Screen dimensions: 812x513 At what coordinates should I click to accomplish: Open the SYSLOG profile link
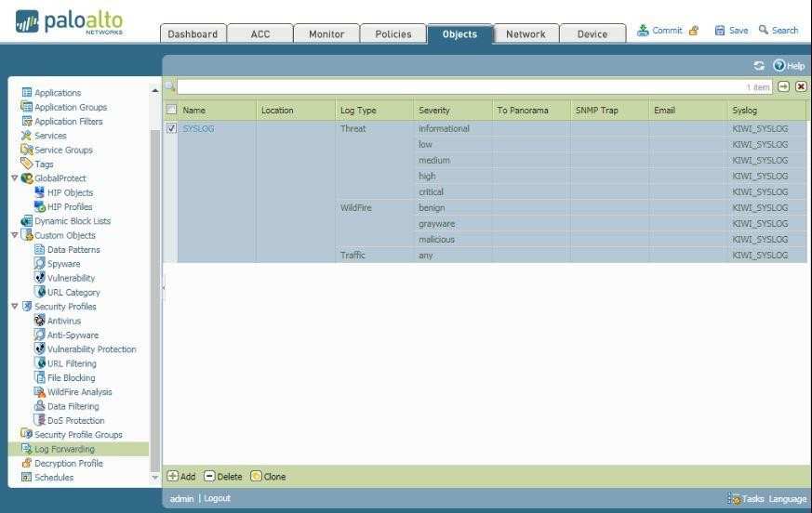click(x=198, y=129)
